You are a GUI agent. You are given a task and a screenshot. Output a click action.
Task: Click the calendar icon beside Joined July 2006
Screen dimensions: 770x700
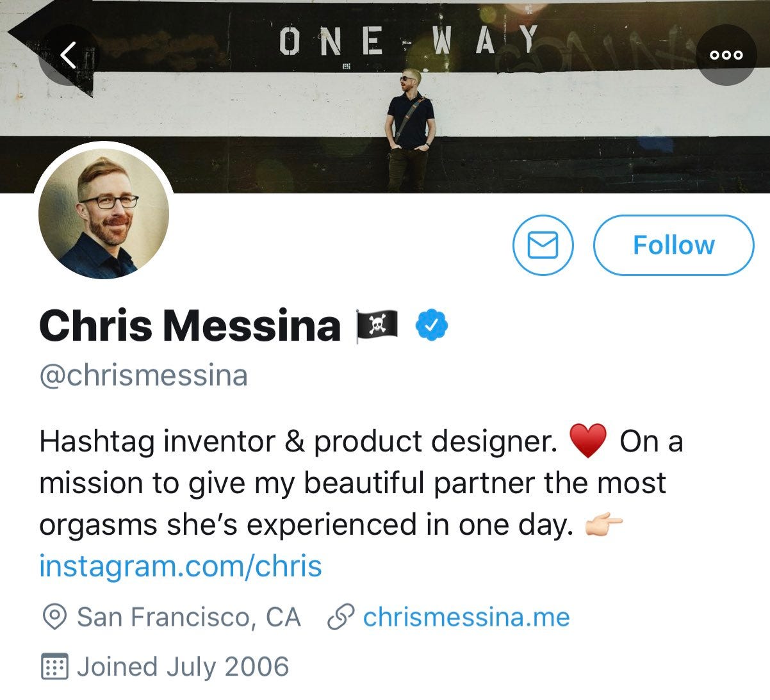point(56,666)
